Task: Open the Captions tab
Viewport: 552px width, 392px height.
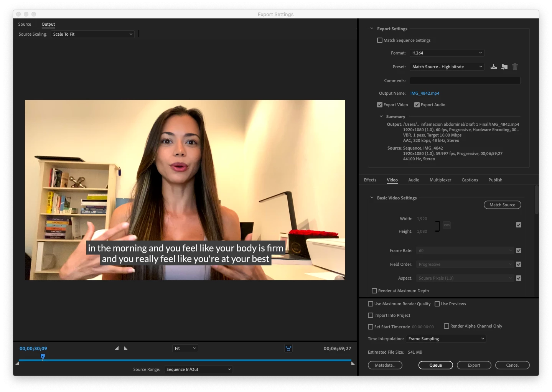Action: 470,180
